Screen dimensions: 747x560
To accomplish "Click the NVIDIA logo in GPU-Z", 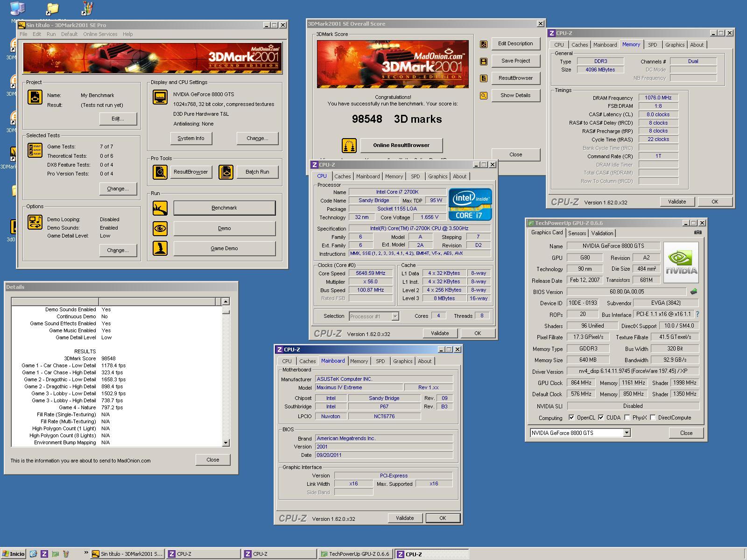I will click(x=681, y=262).
